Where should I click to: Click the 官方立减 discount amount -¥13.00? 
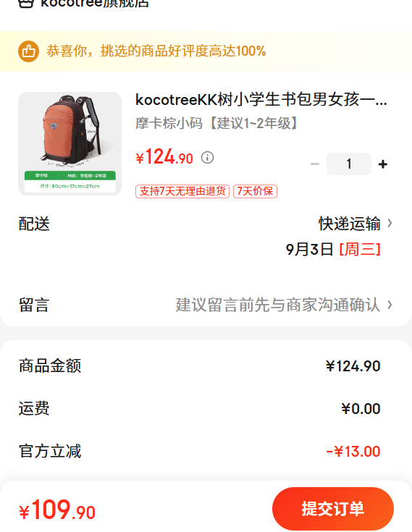pos(353,451)
